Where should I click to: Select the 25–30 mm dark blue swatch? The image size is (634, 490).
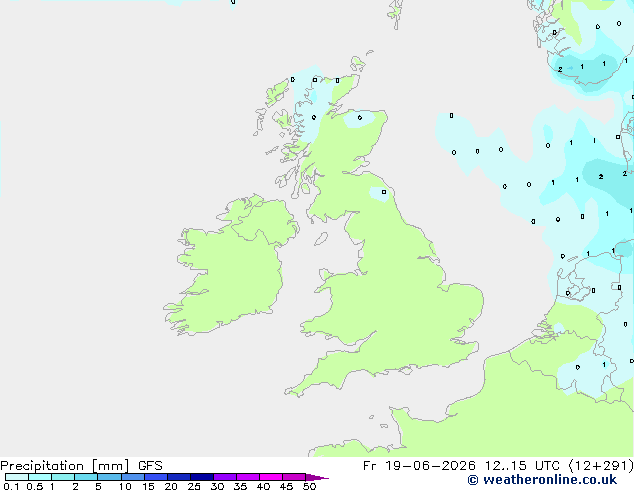click(202, 477)
